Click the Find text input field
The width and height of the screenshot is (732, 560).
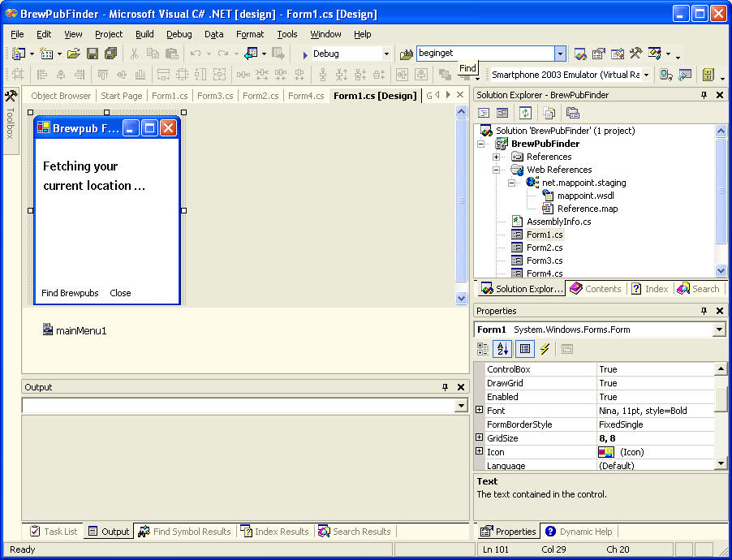485,54
